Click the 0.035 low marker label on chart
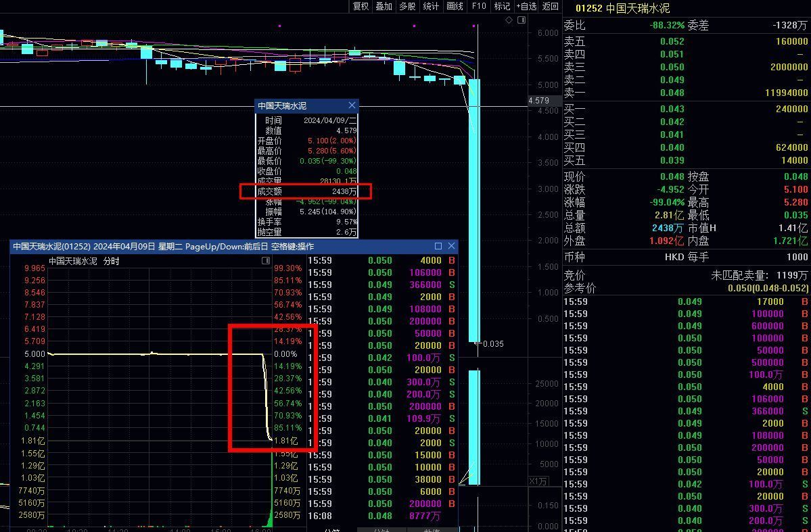This screenshot has width=811, height=532. tap(493, 344)
